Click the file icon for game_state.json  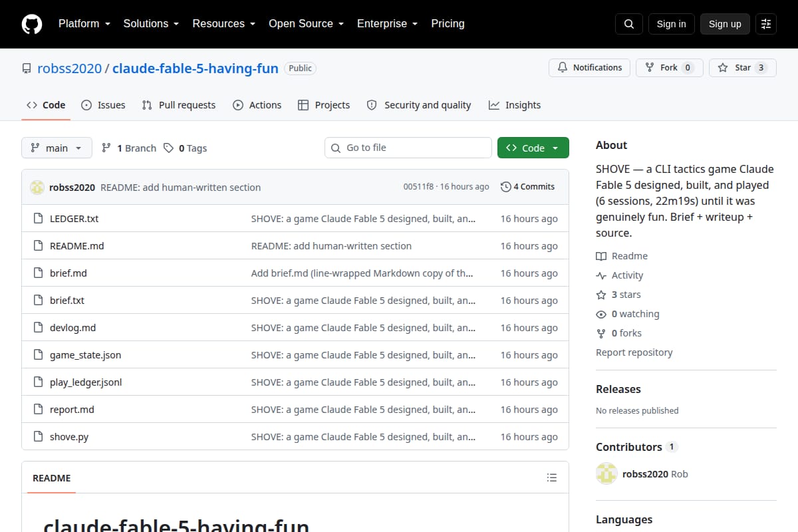tap(38, 355)
